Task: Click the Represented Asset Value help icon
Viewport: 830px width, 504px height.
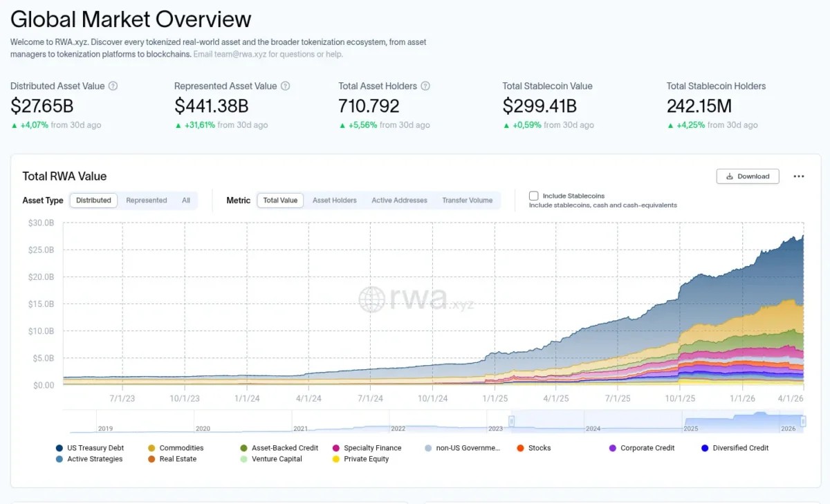Action: coord(285,86)
